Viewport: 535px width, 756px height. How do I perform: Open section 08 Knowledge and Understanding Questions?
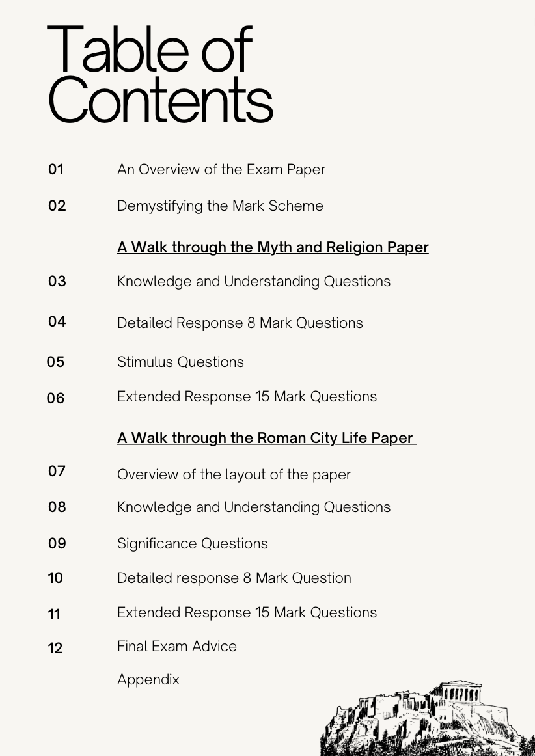click(x=254, y=507)
